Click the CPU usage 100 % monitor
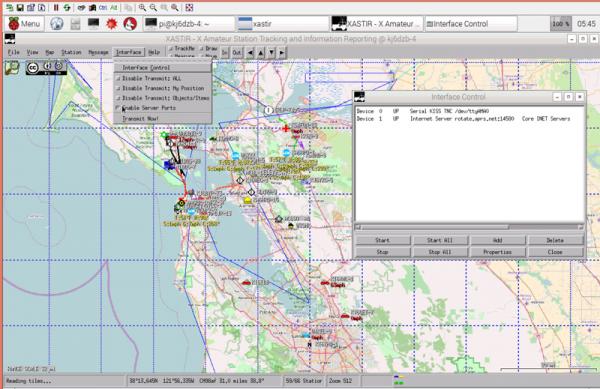Screen dimensions: 600x389 click(561, 24)
